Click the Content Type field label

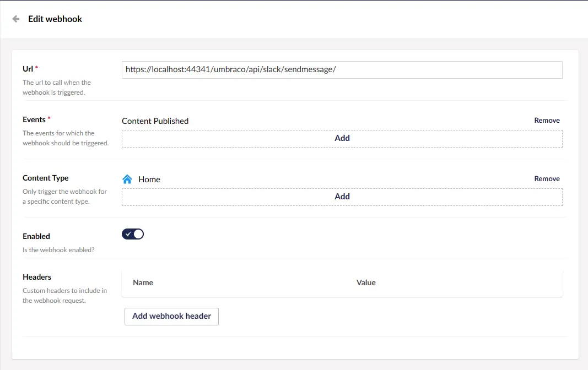coord(46,178)
